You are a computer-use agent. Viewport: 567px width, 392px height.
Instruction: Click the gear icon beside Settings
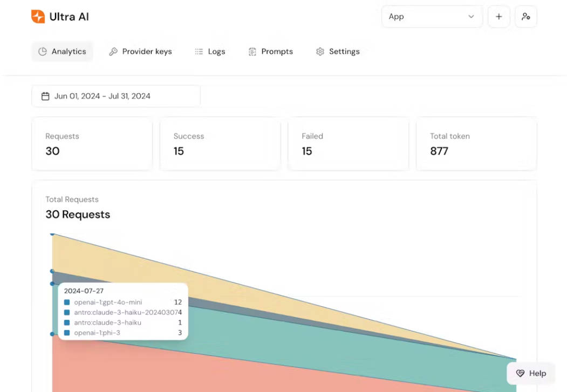coord(320,52)
